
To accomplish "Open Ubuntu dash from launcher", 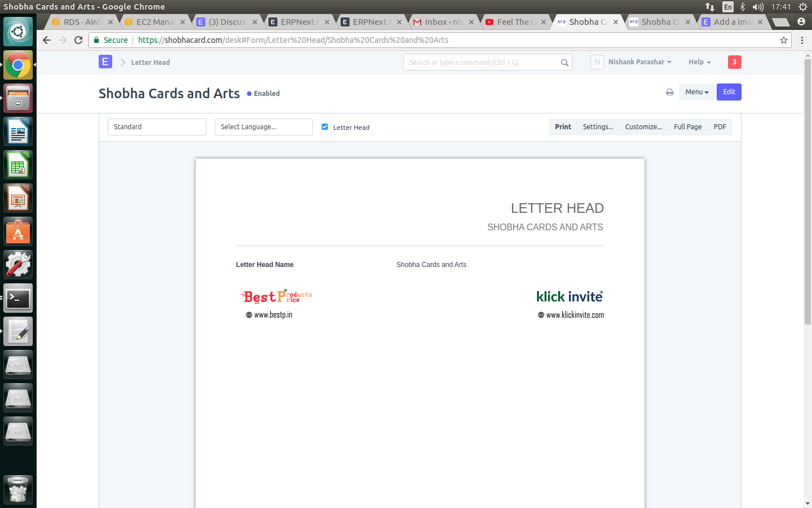I will [x=18, y=32].
